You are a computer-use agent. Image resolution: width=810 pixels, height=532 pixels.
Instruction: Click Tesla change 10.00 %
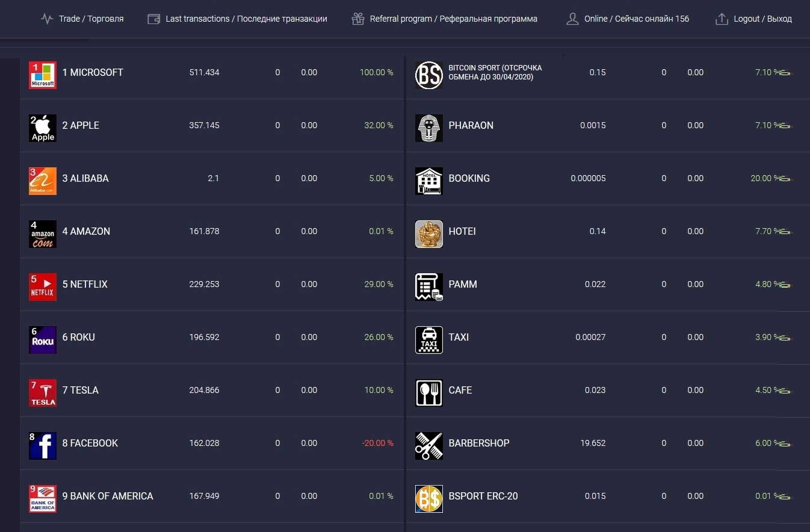(379, 390)
